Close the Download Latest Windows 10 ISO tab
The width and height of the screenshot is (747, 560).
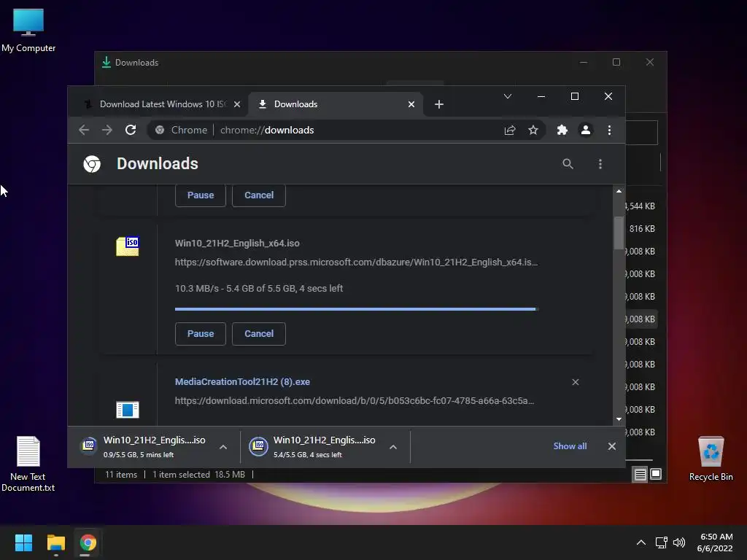[237, 104]
